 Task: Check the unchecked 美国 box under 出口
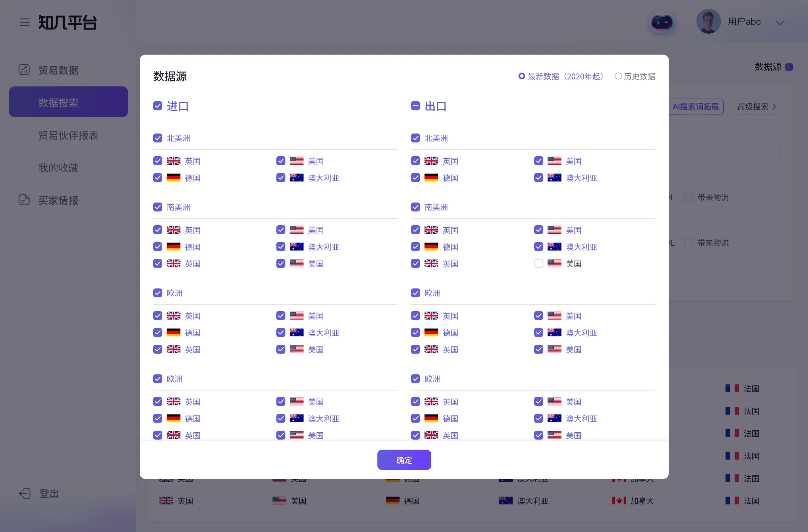[538, 263]
